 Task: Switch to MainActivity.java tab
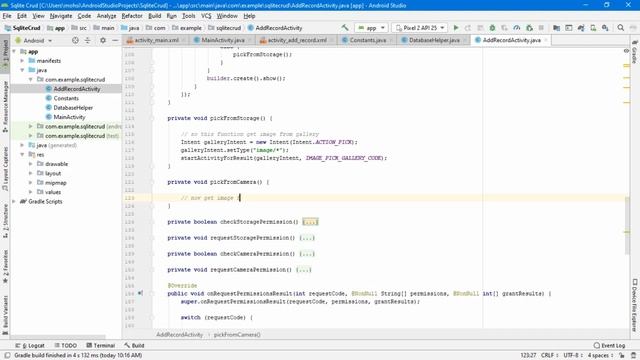pyautogui.click(x=223, y=40)
